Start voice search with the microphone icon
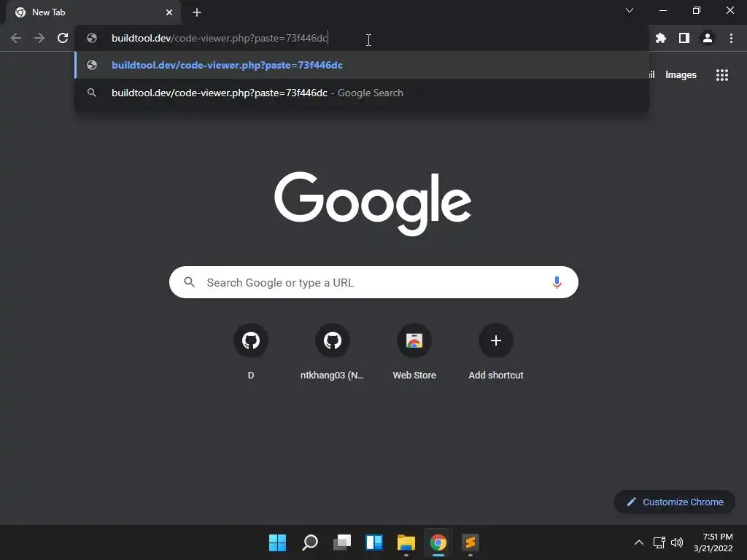 pyautogui.click(x=557, y=282)
